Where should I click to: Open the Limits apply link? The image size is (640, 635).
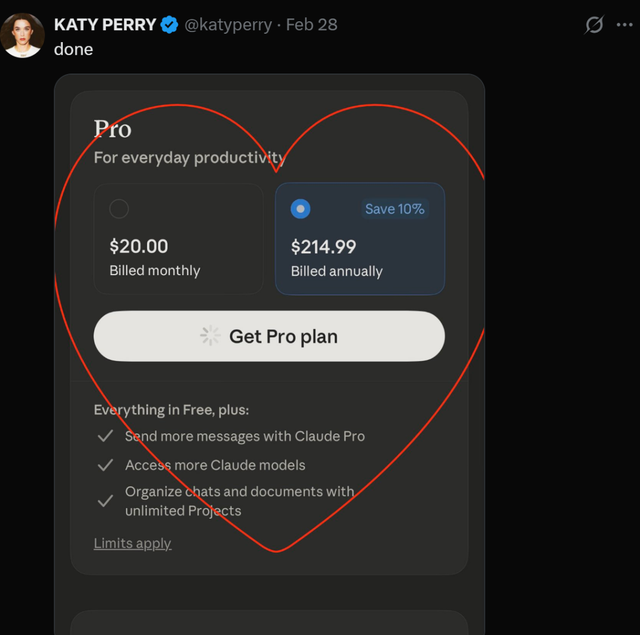132,543
